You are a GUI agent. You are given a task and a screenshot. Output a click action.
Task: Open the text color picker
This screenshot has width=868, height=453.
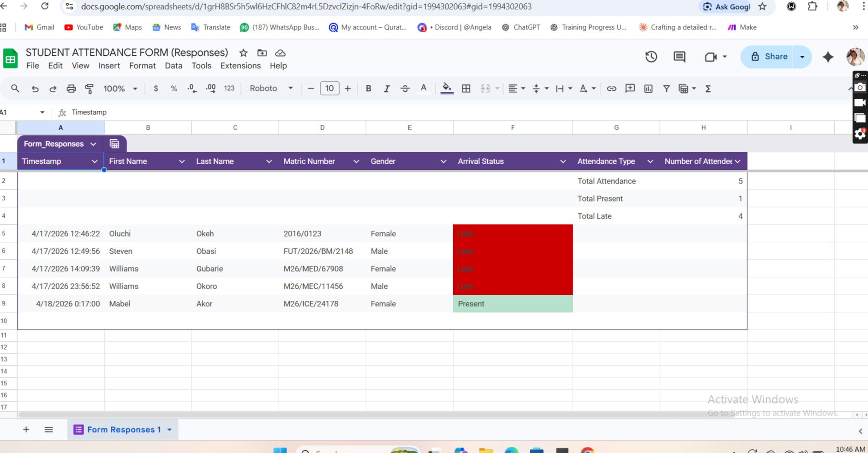tap(424, 89)
